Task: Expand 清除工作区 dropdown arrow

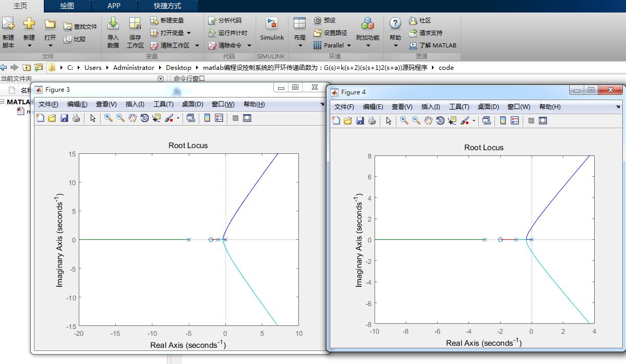Action: coord(197,45)
